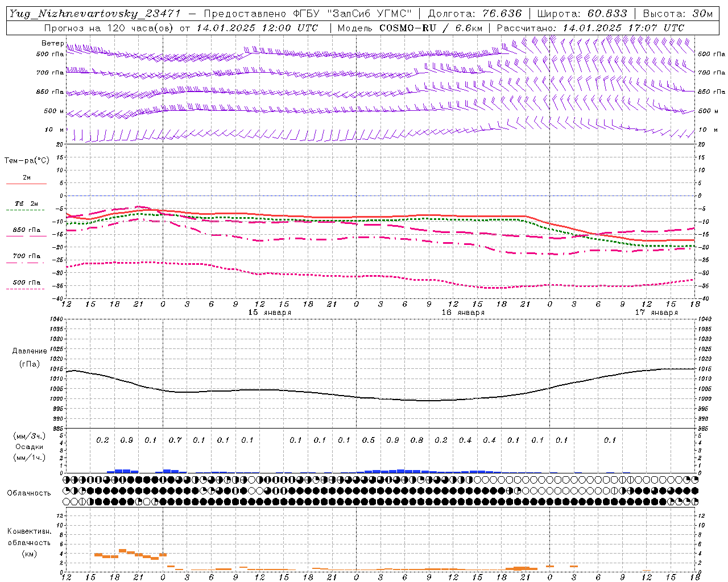This screenshot has width=728, height=582.
Task: Click the Конвективн. convective cloud label
Action: tap(30, 531)
